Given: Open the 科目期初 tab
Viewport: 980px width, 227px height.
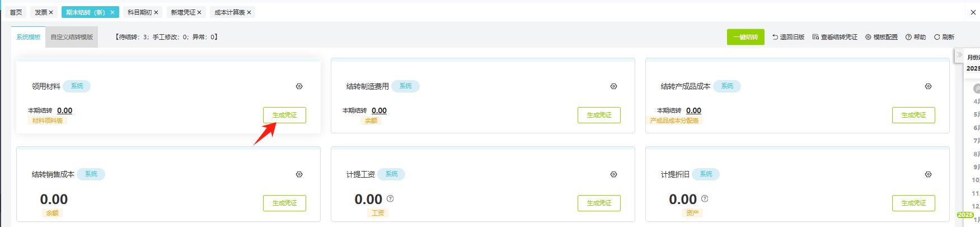Looking at the screenshot, I should tap(139, 12).
